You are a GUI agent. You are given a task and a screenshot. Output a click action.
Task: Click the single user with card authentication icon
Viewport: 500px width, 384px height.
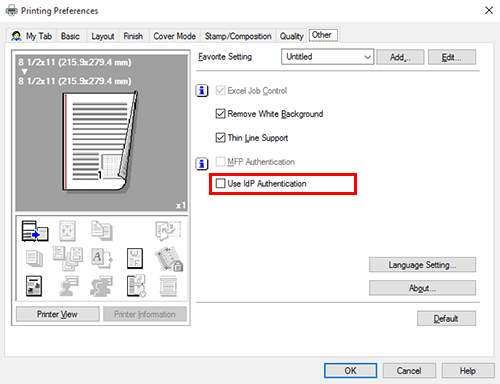[x=68, y=286]
